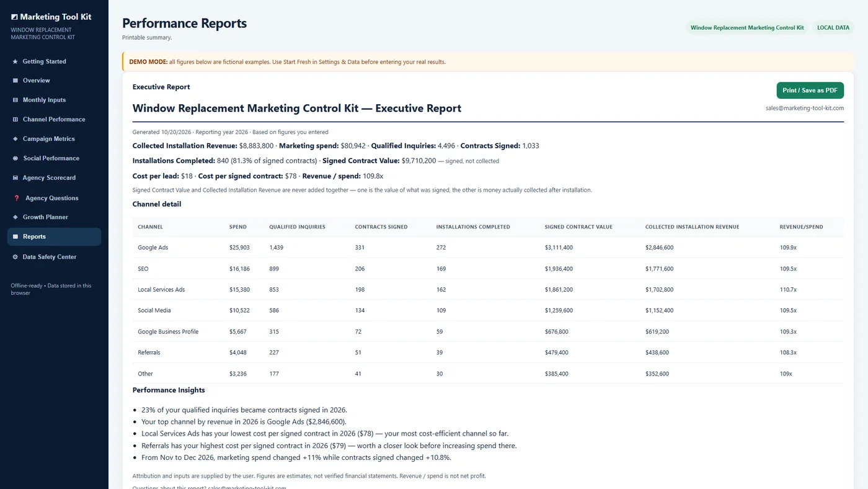Click the Performance Reports page title

point(184,24)
